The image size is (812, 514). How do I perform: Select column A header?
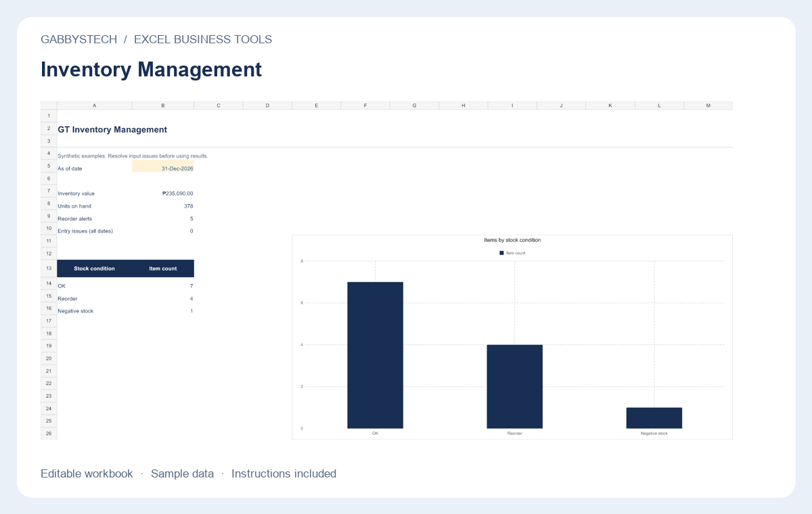pyautogui.click(x=94, y=106)
